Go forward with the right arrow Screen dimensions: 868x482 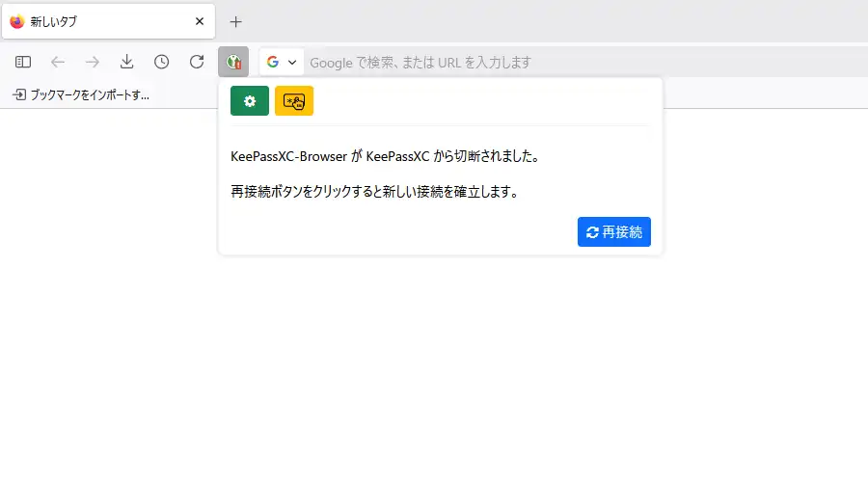click(x=93, y=62)
